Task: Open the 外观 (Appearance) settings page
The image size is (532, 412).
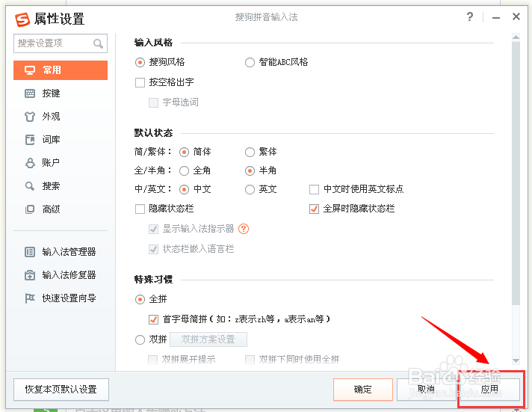Action: click(x=51, y=117)
